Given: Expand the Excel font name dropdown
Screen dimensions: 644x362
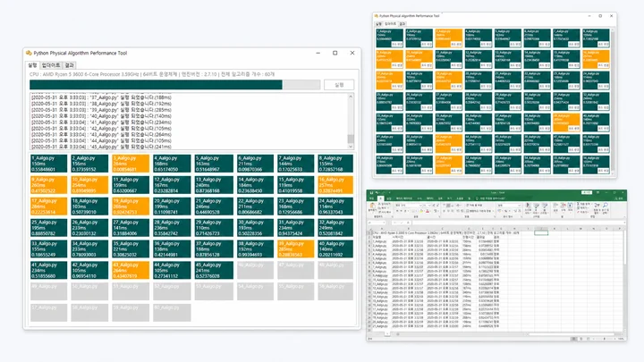Looking at the screenshot, I should [x=420, y=206].
